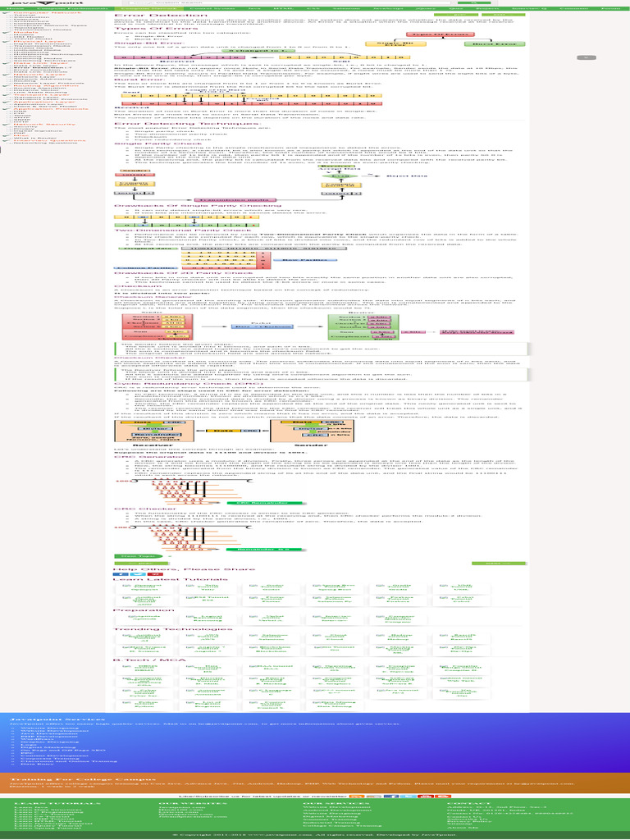
Task: Click the mail icon in the footer newsletter row
Action: coord(374,797)
